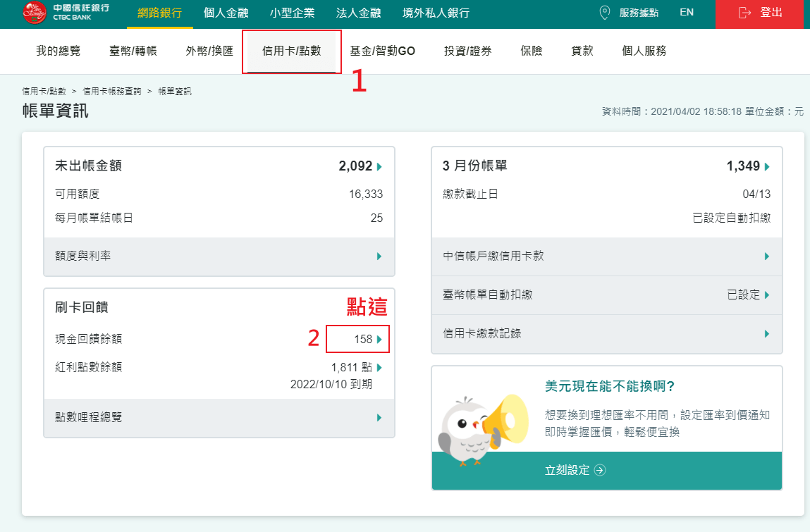Open the 個人金融 top menu
Image resolution: width=810 pixels, height=532 pixels.
(226, 13)
